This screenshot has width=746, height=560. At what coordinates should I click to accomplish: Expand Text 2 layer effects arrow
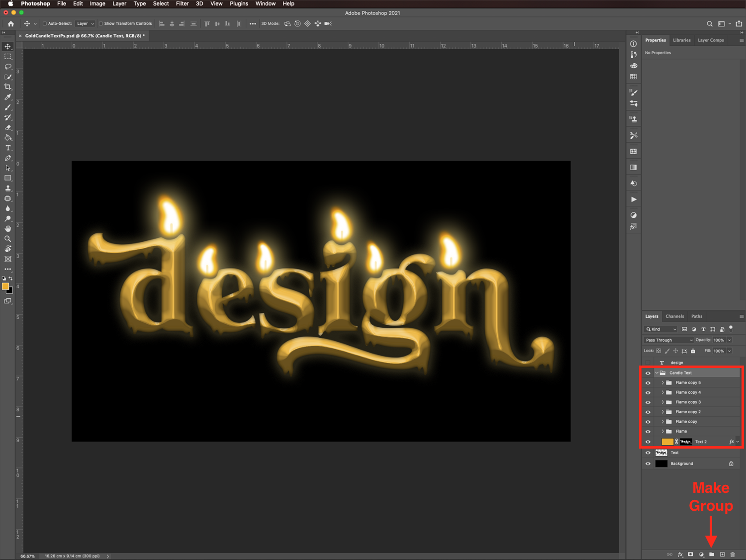tap(738, 442)
